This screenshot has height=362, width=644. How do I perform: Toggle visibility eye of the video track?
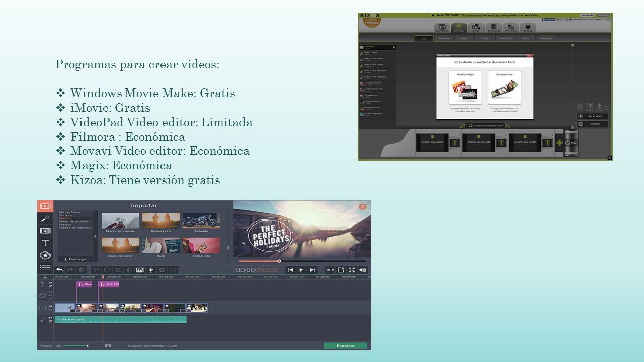[x=50, y=306]
